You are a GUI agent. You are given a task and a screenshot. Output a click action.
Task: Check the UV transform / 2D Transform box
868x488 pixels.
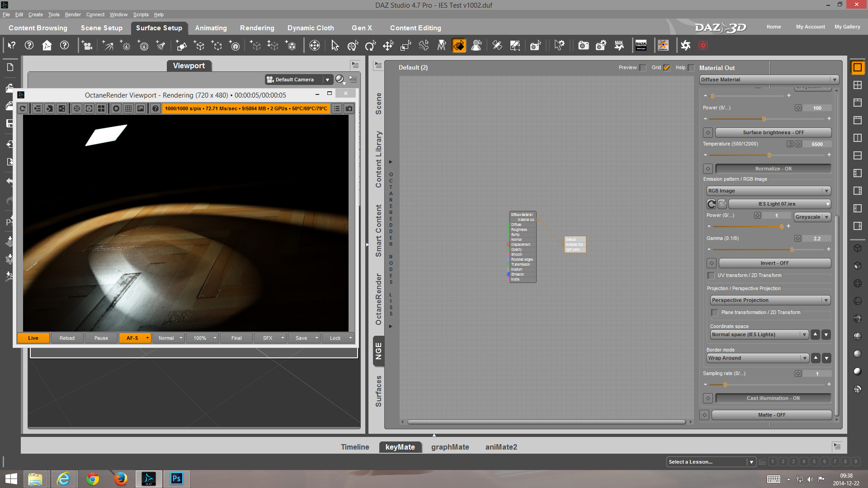tap(711, 276)
